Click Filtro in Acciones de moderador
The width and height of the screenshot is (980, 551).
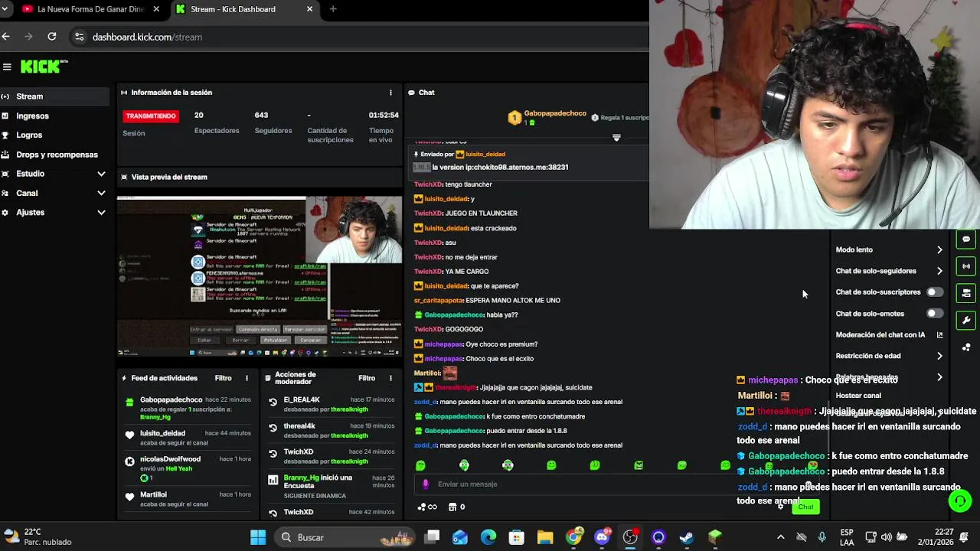(x=367, y=378)
